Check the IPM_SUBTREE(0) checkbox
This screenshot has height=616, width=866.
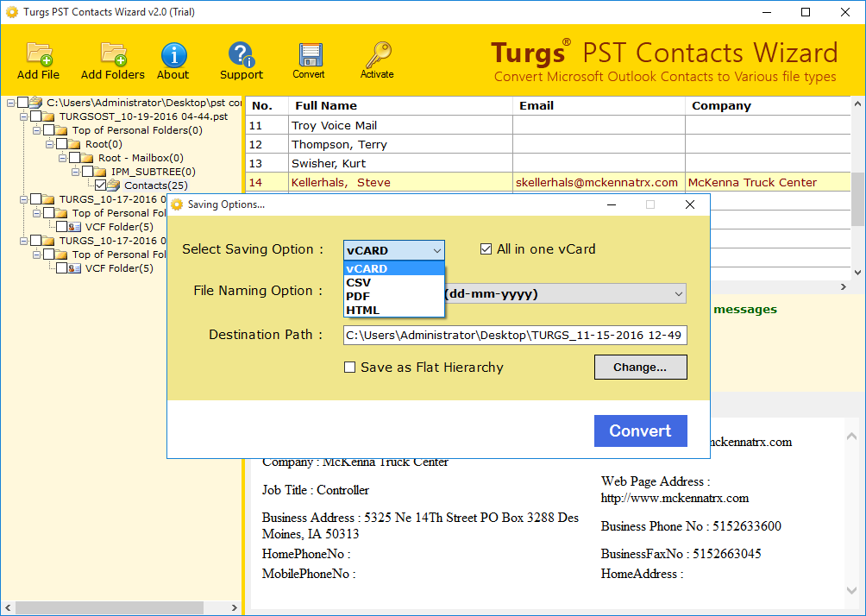coord(88,172)
